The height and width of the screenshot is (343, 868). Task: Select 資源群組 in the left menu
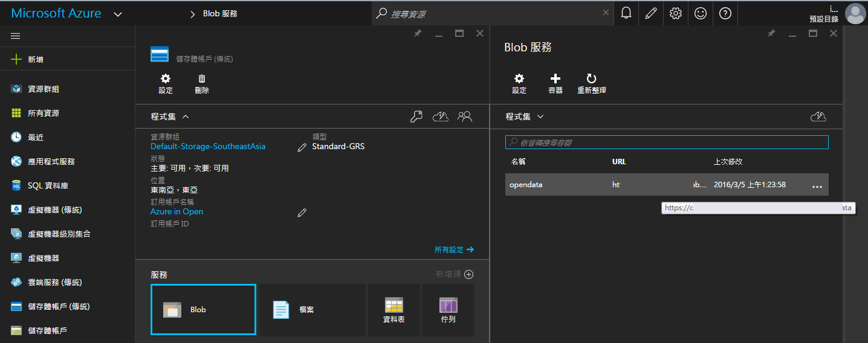pyautogui.click(x=44, y=89)
